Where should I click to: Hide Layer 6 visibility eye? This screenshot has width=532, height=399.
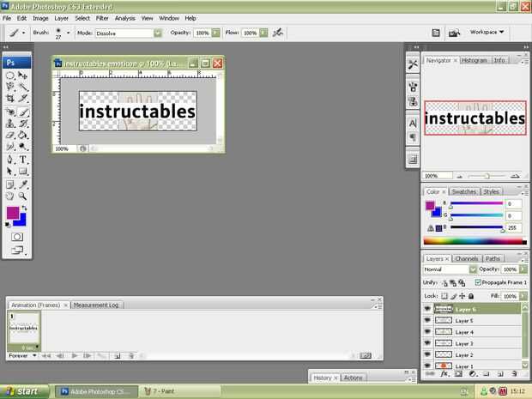click(427, 309)
